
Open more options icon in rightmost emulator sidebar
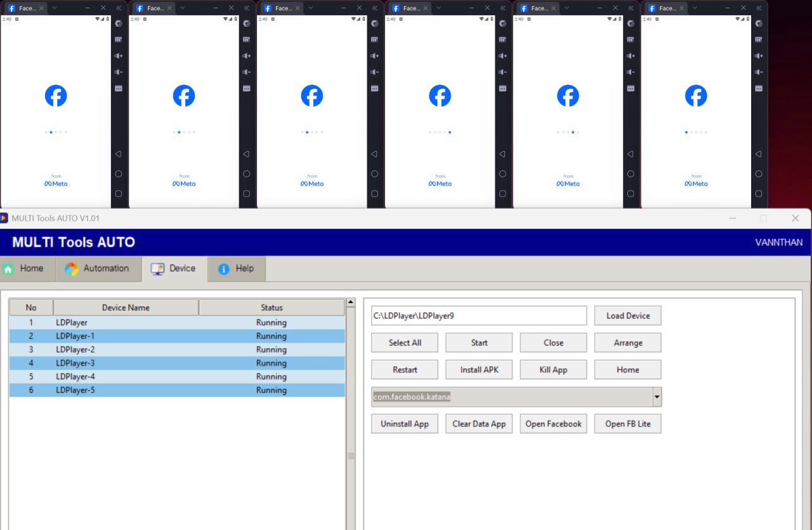tap(758, 88)
